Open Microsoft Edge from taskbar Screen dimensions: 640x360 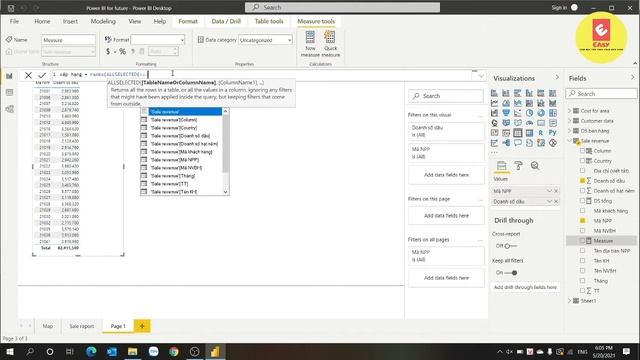point(91,351)
